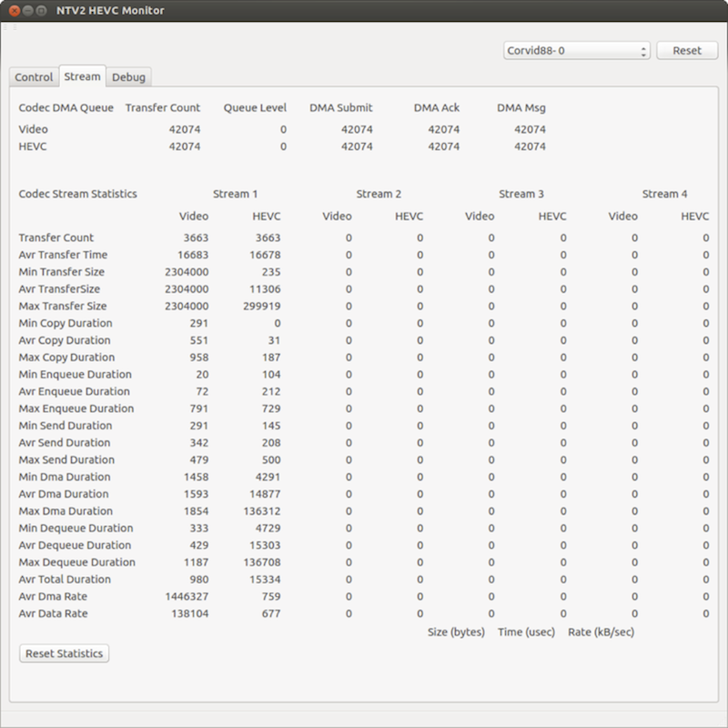Viewport: 728px width, 728px height.
Task: Click the Stream 4 column heading
Action: click(664, 194)
